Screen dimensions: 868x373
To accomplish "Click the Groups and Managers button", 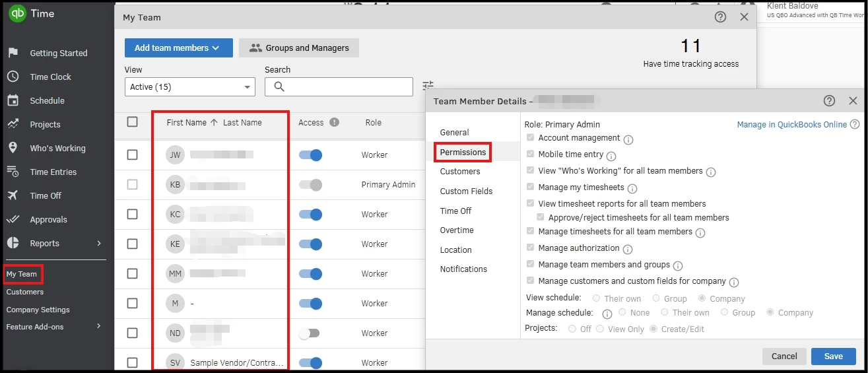I will [299, 48].
